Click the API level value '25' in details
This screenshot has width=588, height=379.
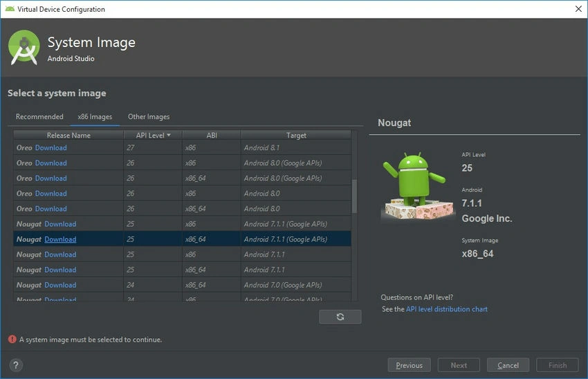pyautogui.click(x=467, y=168)
